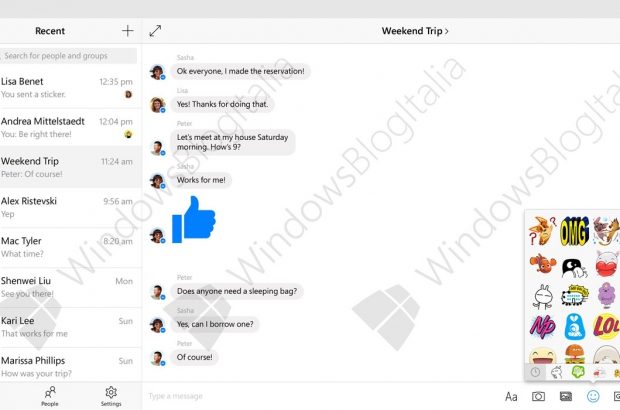Select the OMG sticker
This screenshot has width=620, height=410.
[x=574, y=231]
